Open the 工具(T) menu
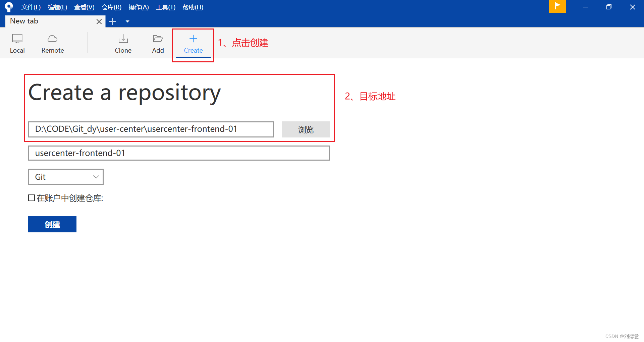The height and width of the screenshot is (342, 644). 166,7
